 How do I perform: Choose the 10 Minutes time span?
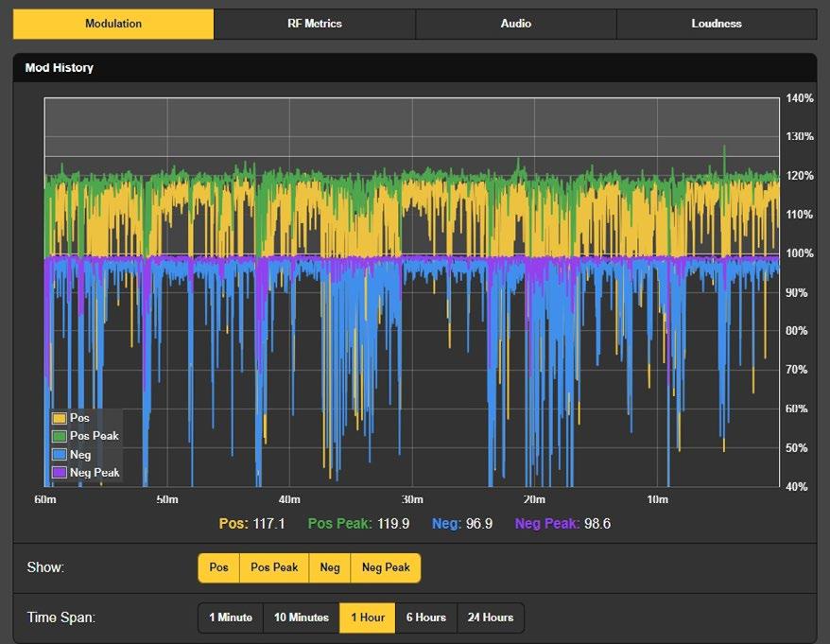click(x=302, y=618)
